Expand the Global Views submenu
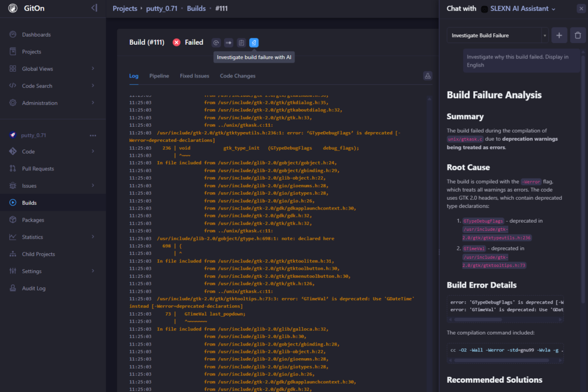Image resolution: width=588 pixels, height=392 pixels. [x=93, y=69]
